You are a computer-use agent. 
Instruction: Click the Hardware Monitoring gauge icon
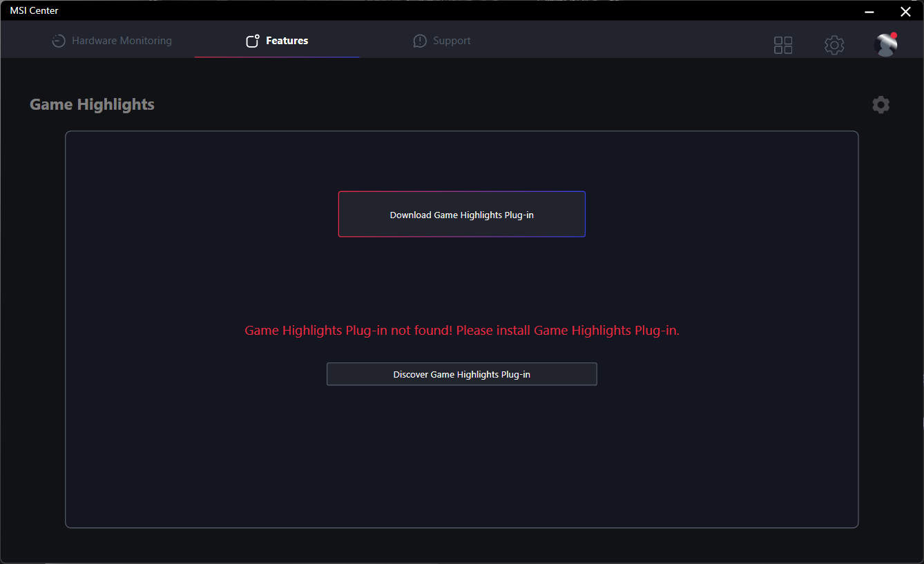click(59, 41)
